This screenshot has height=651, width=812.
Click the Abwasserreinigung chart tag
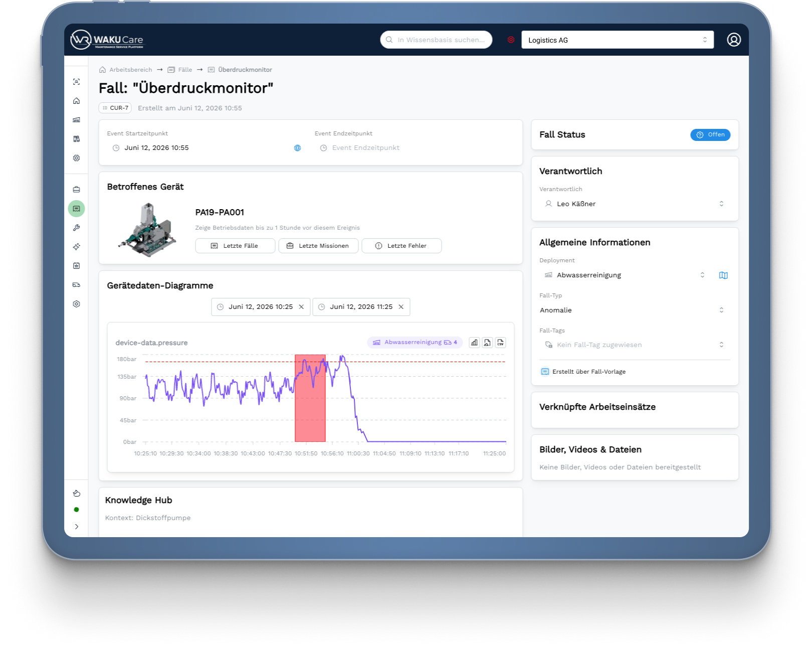click(x=415, y=343)
